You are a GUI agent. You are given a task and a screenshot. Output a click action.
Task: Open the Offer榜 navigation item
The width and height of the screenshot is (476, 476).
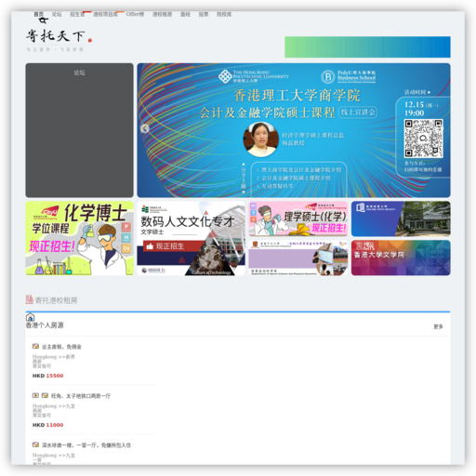coord(135,14)
